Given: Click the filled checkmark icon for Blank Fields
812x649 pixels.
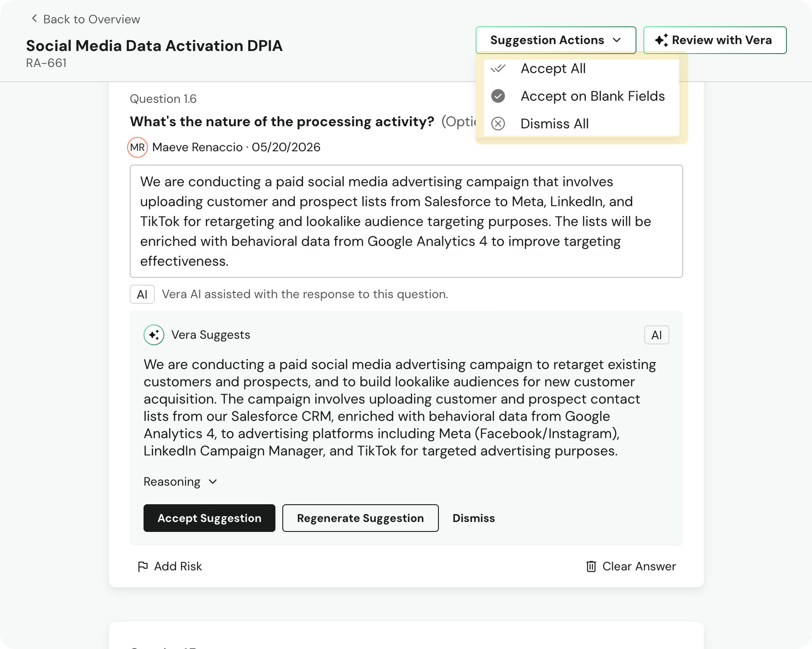Looking at the screenshot, I should pos(498,96).
